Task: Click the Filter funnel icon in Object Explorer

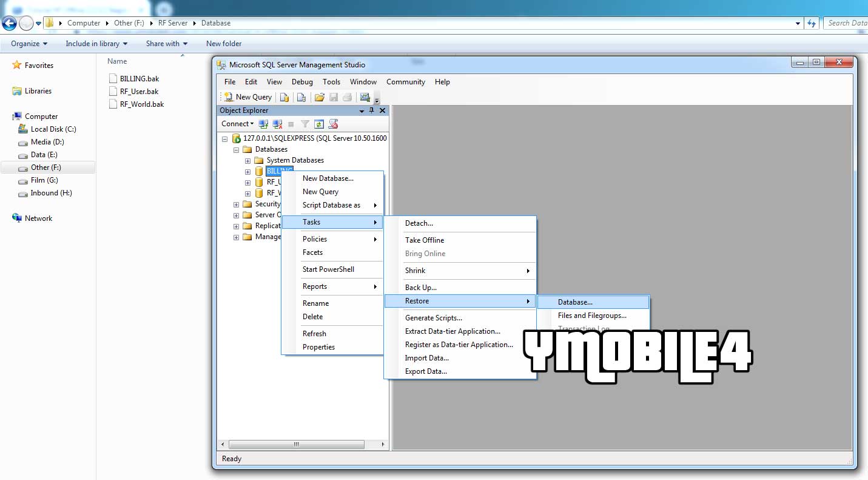Action: tap(305, 124)
